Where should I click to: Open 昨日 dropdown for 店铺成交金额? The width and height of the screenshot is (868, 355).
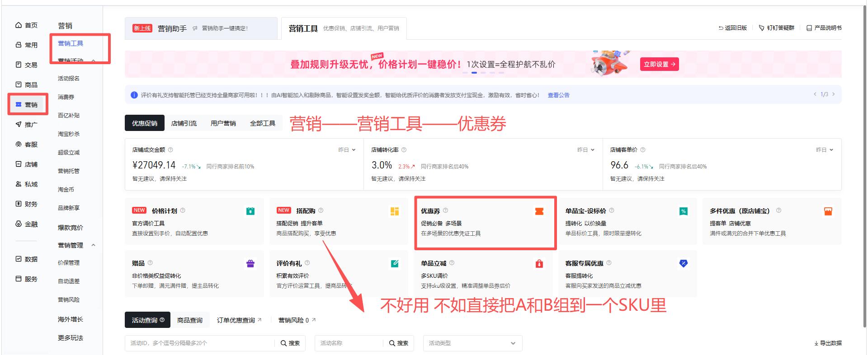pos(347,150)
